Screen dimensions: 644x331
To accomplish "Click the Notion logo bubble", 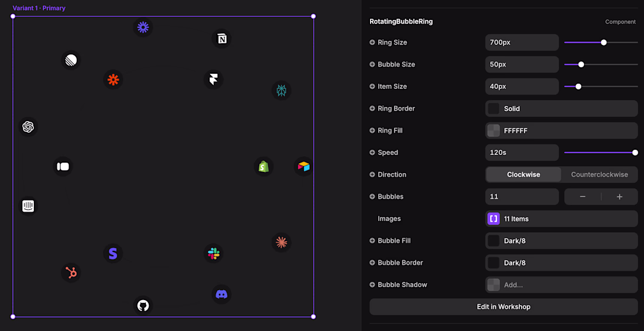I will click(222, 39).
